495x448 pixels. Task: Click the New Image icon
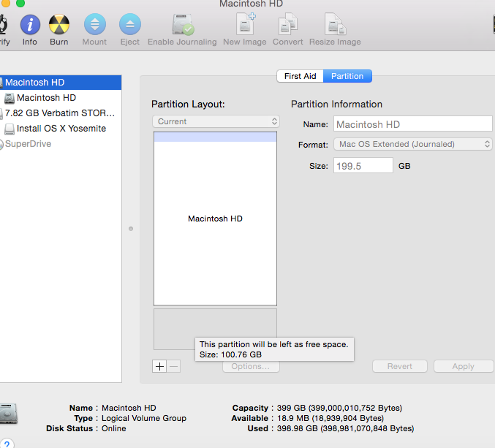(x=246, y=24)
